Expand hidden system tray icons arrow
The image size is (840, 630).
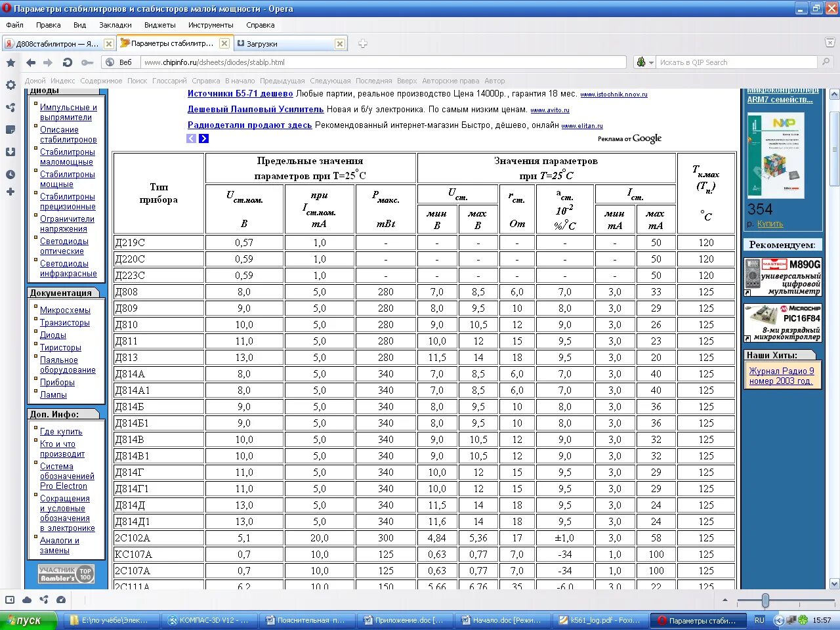[779, 619]
